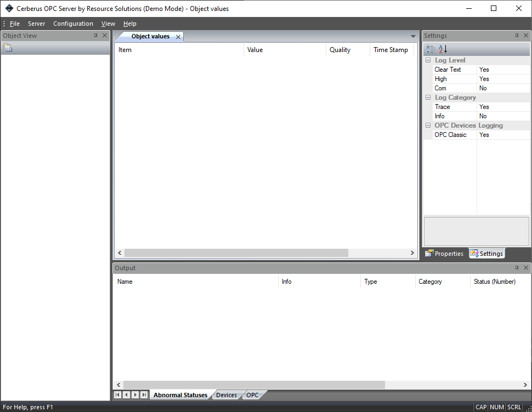Screen dimensions: 532x412
Task: Open the document tab list dropdown arrow
Action: pos(413,36)
